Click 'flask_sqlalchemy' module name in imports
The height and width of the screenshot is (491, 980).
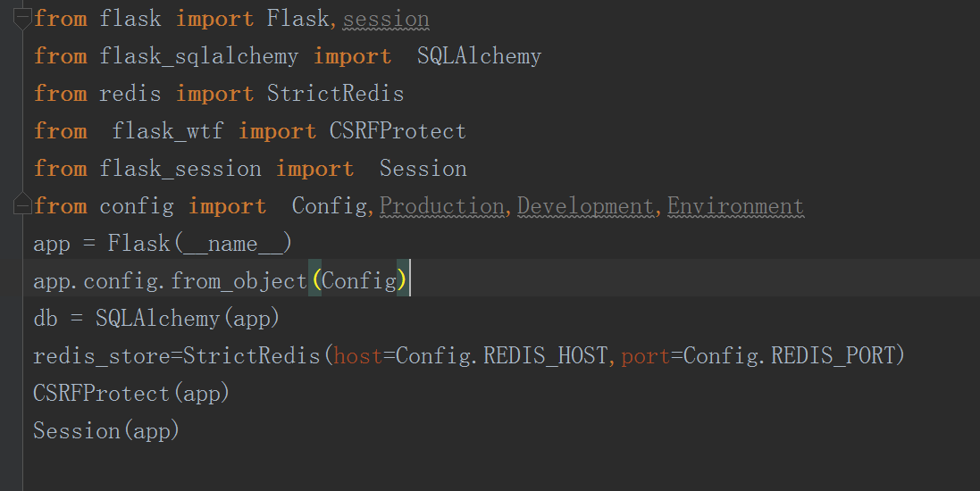click(198, 56)
